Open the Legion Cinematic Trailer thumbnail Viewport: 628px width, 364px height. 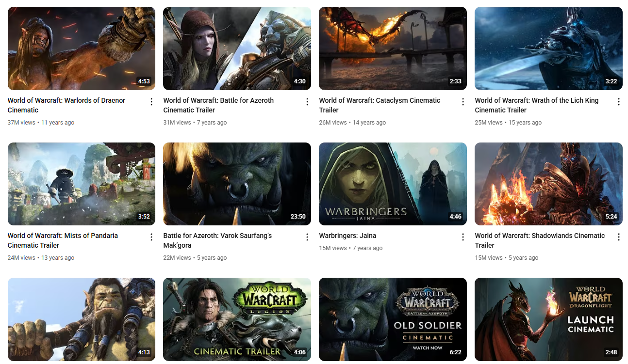237,319
